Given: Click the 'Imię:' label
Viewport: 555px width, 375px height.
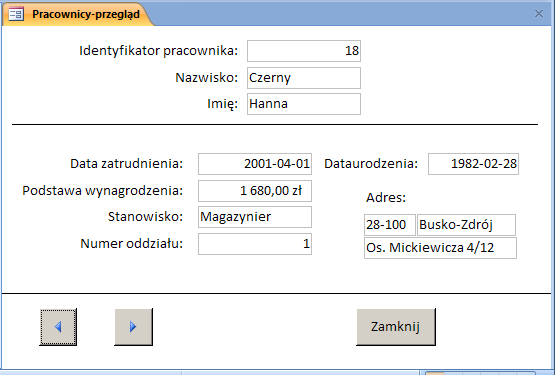Looking at the screenshot, I should [x=223, y=104].
